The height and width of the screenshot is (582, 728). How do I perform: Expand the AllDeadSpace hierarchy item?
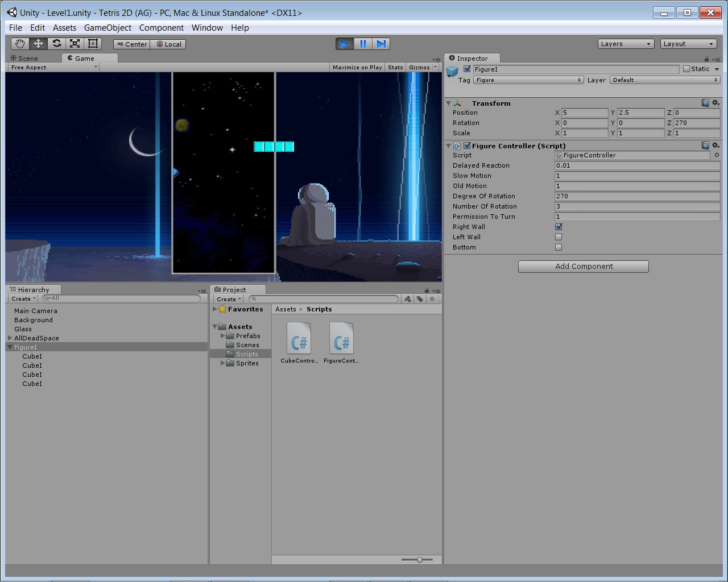pyautogui.click(x=10, y=338)
